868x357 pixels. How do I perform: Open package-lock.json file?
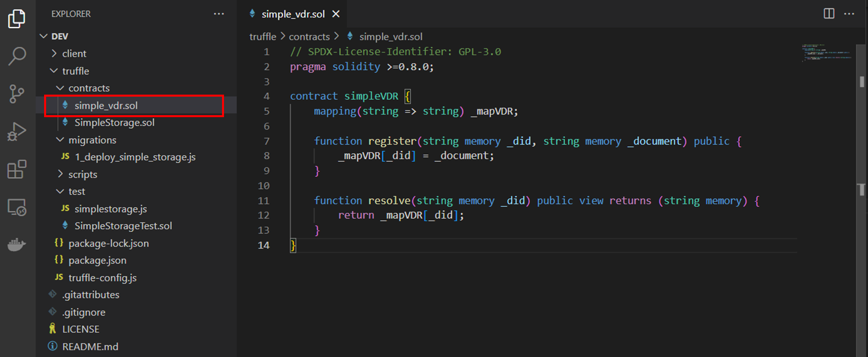coord(136,243)
